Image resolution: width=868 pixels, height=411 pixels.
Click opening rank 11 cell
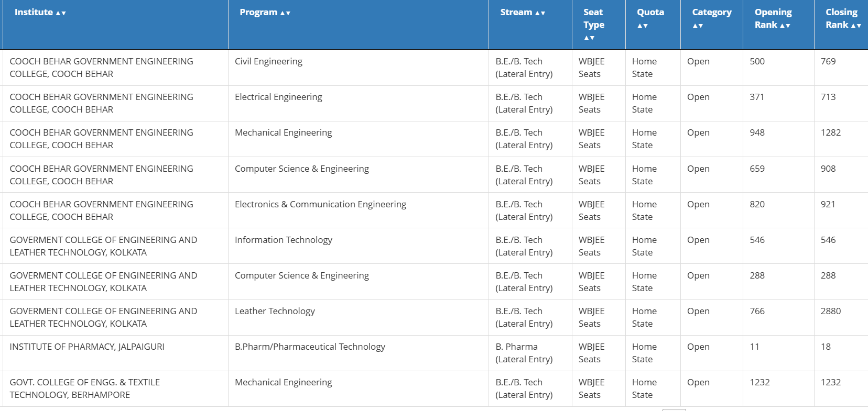(x=778, y=353)
